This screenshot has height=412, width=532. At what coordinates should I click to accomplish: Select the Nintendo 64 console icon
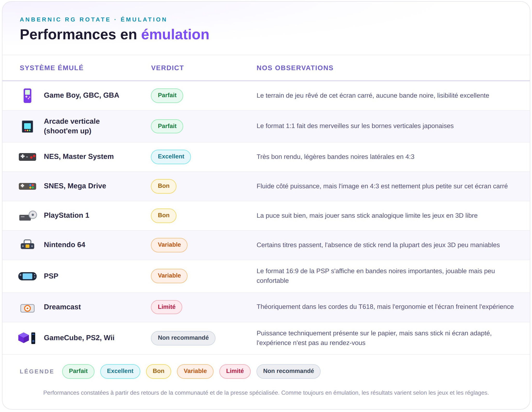(27, 245)
